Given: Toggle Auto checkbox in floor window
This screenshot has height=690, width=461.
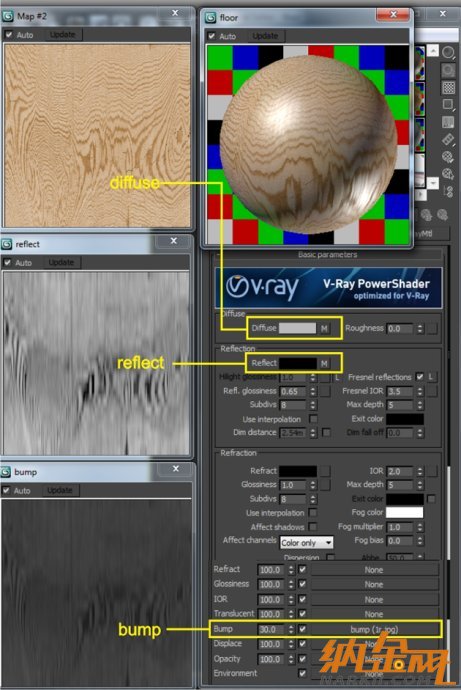Looking at the screenshot, I should tap(212, 36).
